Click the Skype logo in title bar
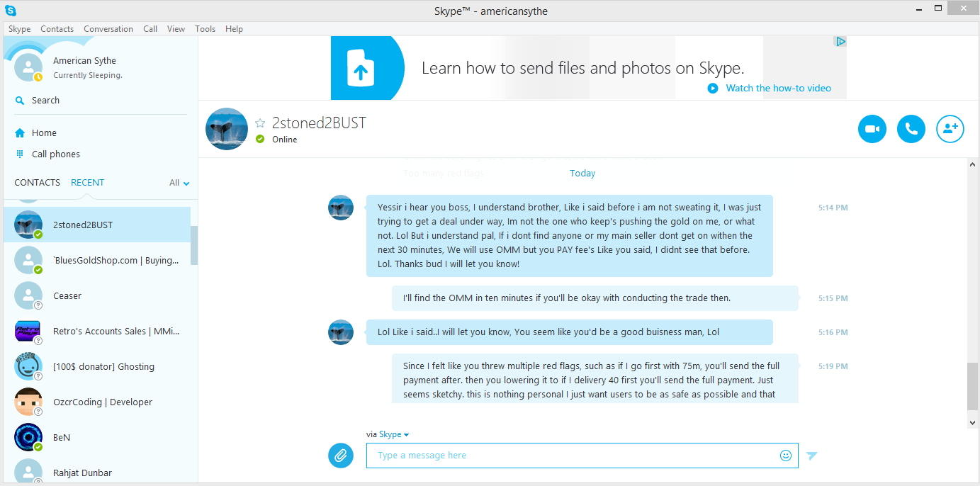Image resolution: width=980 pixels, height=486 pixels. pyautogui.click(x=10, y=10)
